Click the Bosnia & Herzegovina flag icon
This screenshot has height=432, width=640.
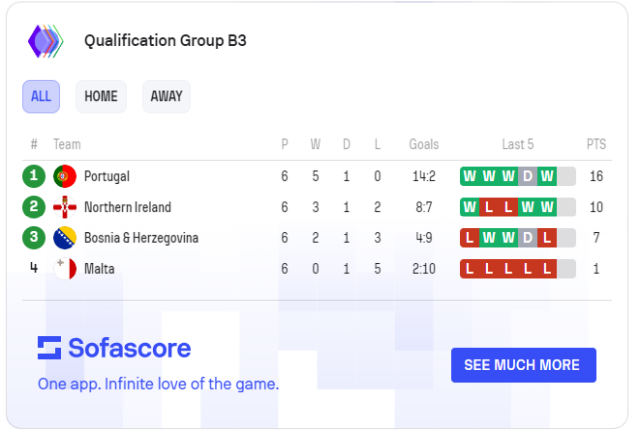[65, 238]
